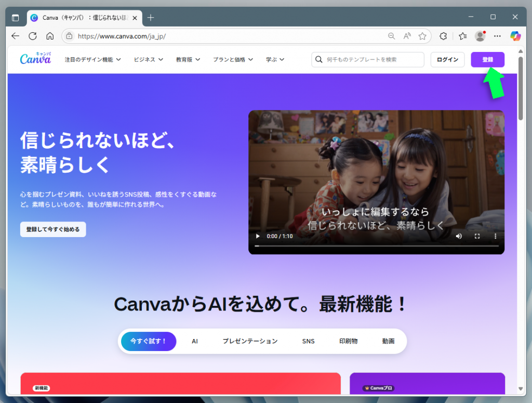Expand the ビジネス dropdown menu
Image resolution: width=532 pixels, height=403 pixels.
(x=149, y=59)
